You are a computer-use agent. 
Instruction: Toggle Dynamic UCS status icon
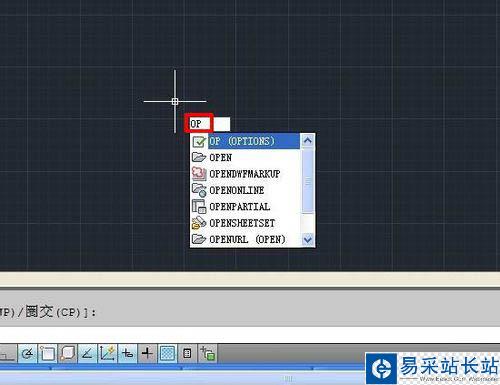click(x=107, y=353)
